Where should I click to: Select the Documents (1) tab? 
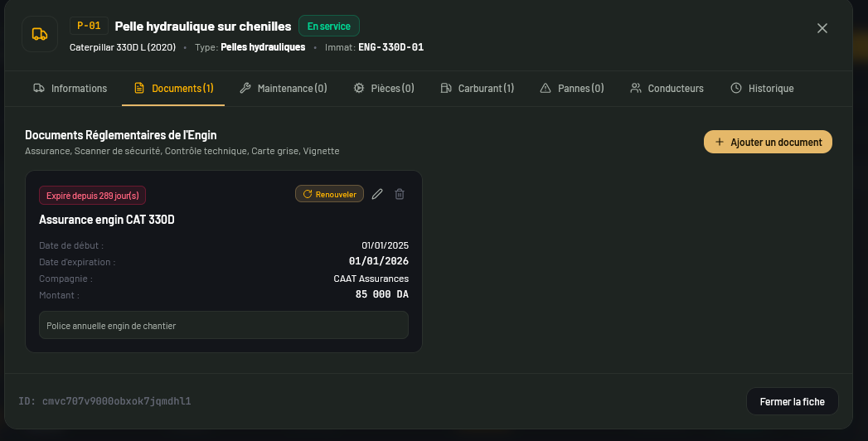(173, 89)
